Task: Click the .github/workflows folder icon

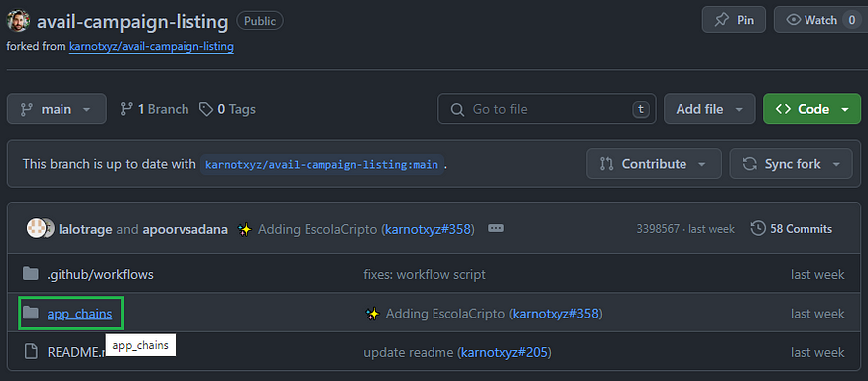Action: pyautogui.click(x=31, y=274)
